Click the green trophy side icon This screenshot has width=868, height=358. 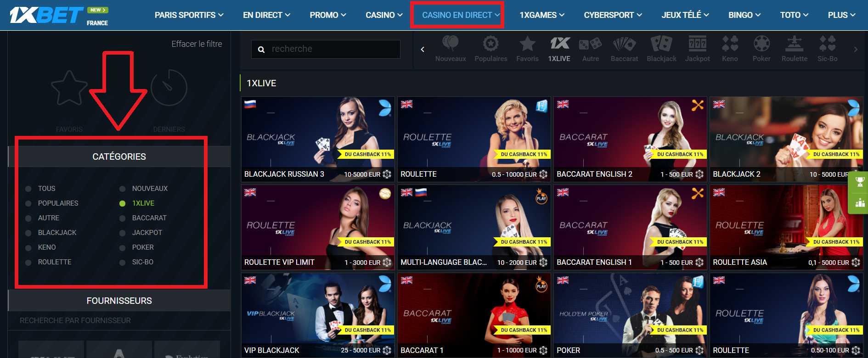tap(860, 182)
